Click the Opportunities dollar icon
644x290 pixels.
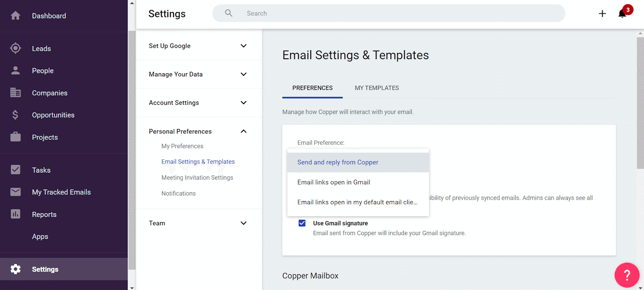point(15,115)
